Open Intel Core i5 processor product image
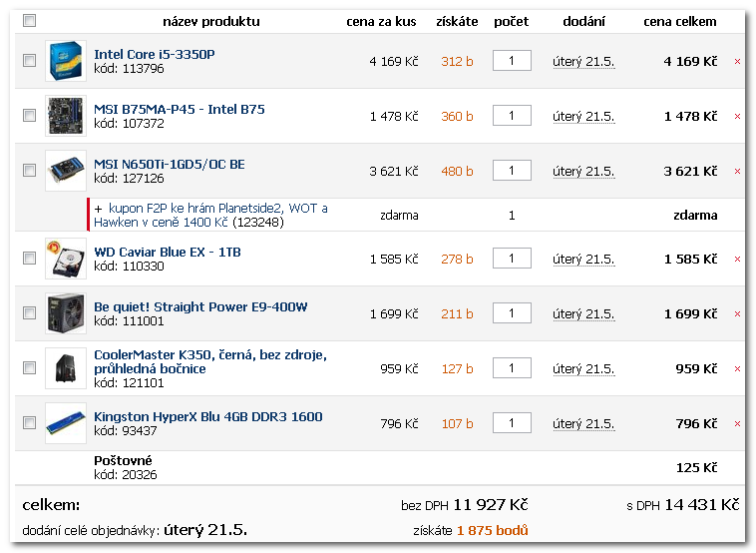The image size is (756, 553). (x=66, y=61)
